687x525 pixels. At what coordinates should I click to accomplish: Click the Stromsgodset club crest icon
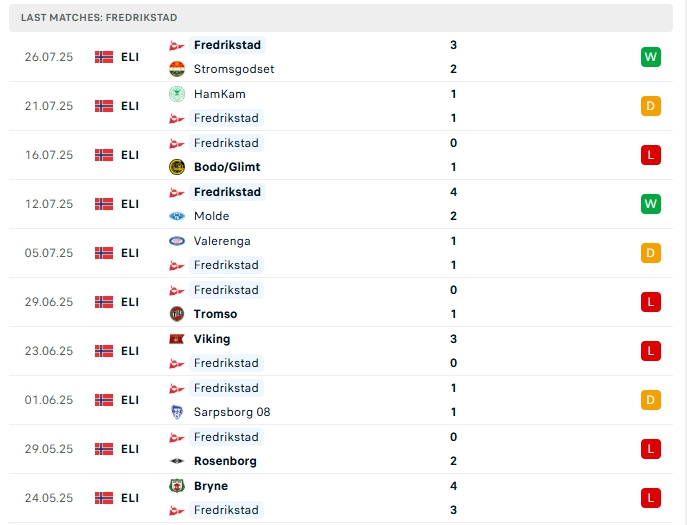pyautogui.click(x=177, y=69)
